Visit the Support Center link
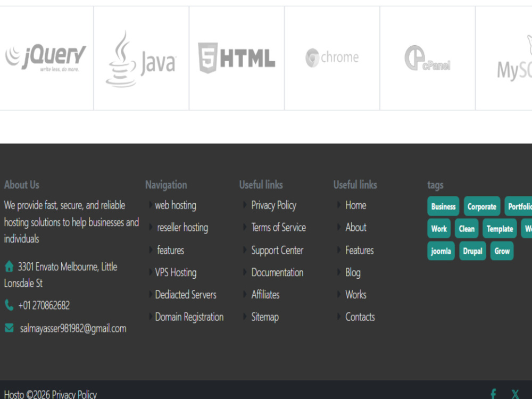 click(x=277, y=251)
